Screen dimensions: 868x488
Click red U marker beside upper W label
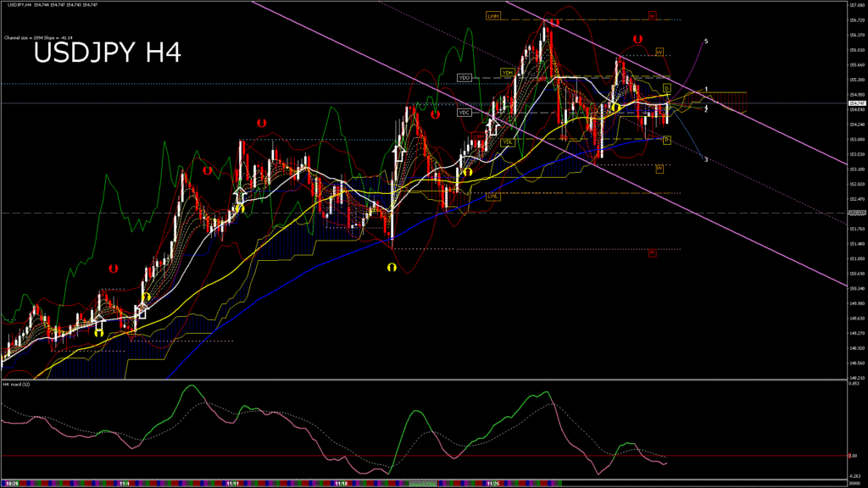tap(637, 39)
